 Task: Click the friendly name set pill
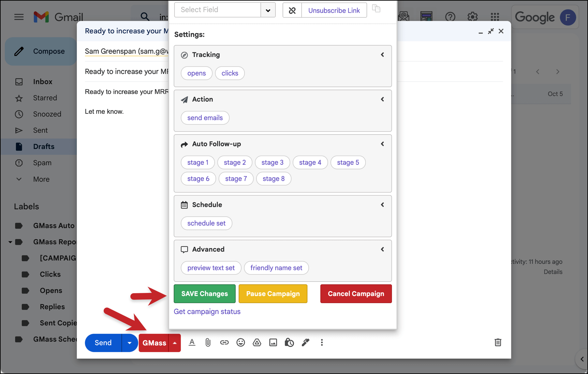point(276,268)
